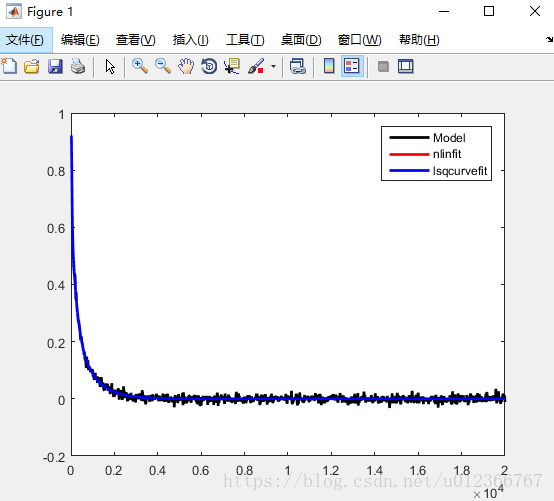
Task: Select the Edit Plot arrow tool
Action: point(110,66)
